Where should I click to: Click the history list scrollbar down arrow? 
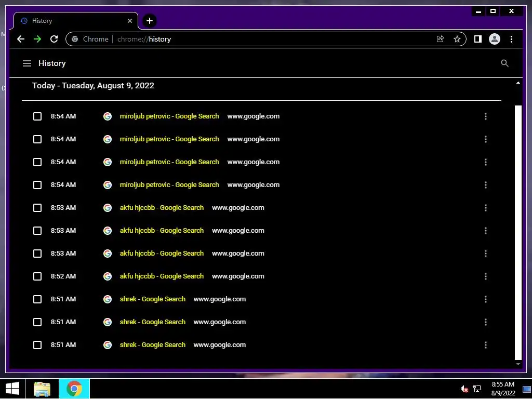pyautogui.click(x=518, y=364)
